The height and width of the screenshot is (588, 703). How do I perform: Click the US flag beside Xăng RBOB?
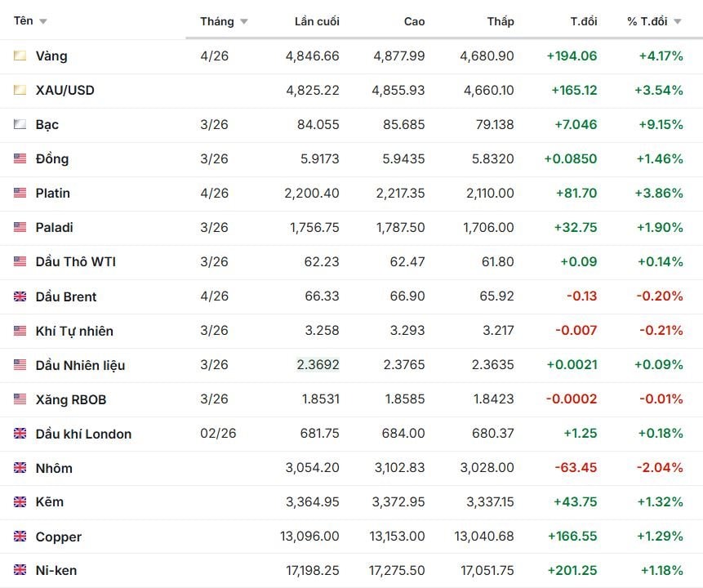tap(20, 399)
